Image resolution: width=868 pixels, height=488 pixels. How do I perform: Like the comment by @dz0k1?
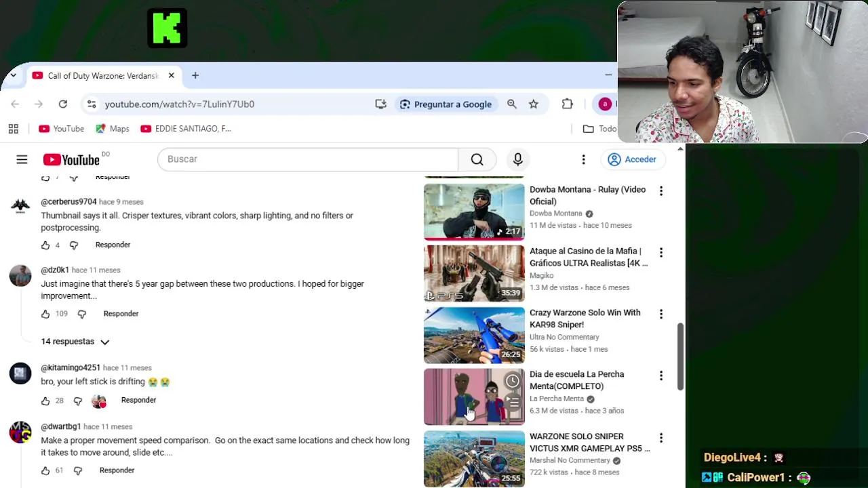[45, 314]
